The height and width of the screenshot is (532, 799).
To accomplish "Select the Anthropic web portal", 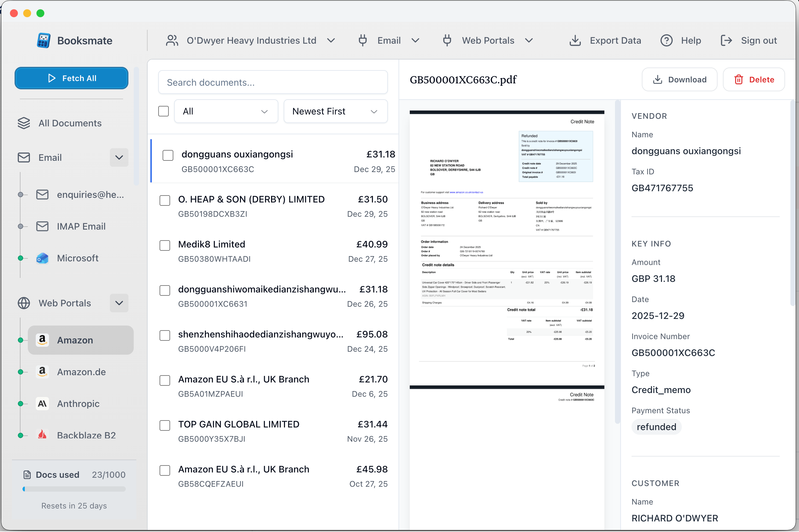I will (78, 403).
